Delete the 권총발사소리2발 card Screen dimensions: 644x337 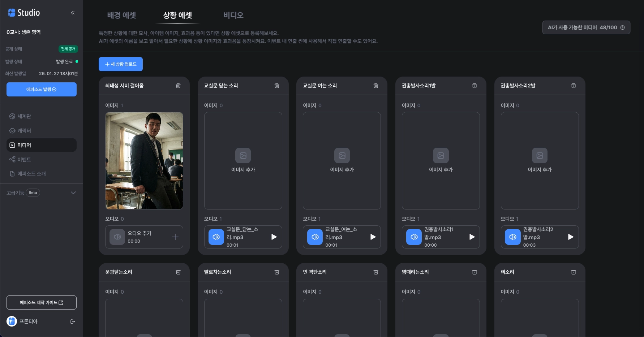click(574, 86)
